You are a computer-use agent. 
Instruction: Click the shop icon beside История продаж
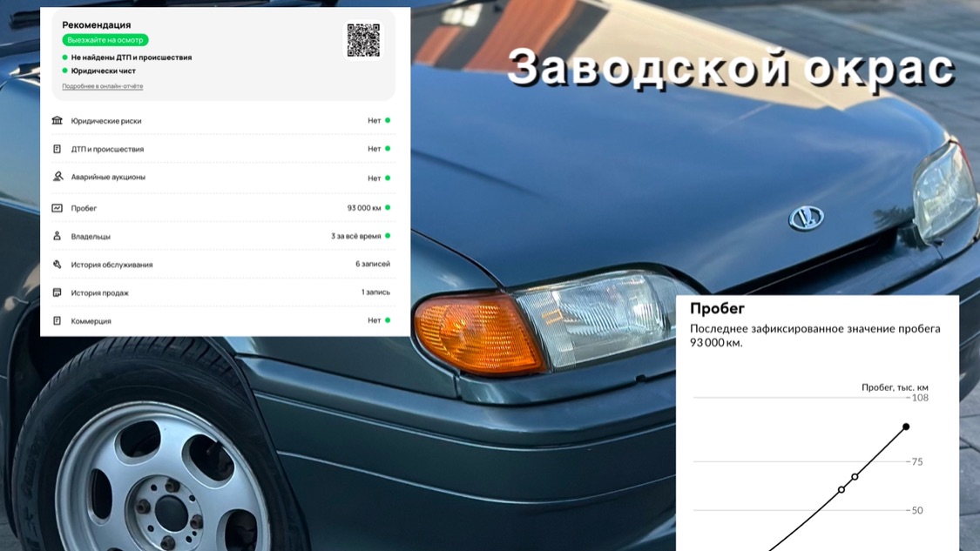coord(57,292)
